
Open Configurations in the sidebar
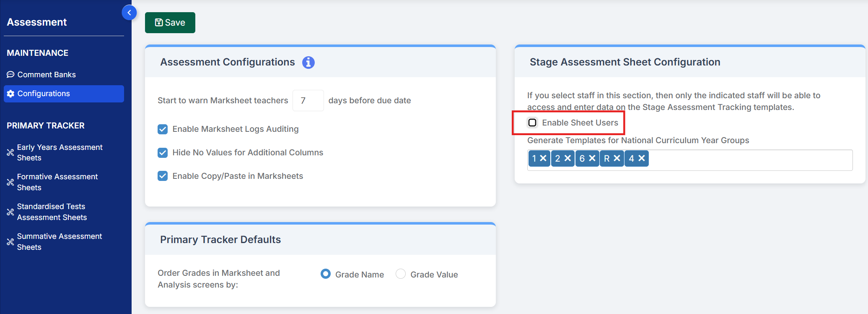click(x=44, y=94)
